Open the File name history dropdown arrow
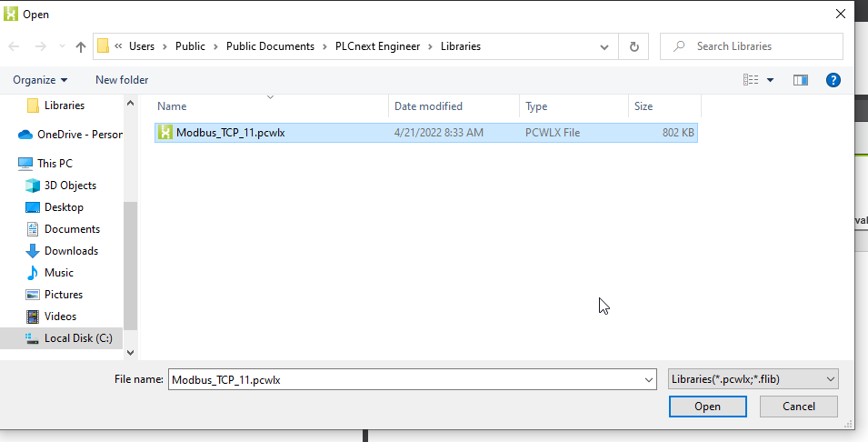868x442 pixels. [x=649, y=380]
